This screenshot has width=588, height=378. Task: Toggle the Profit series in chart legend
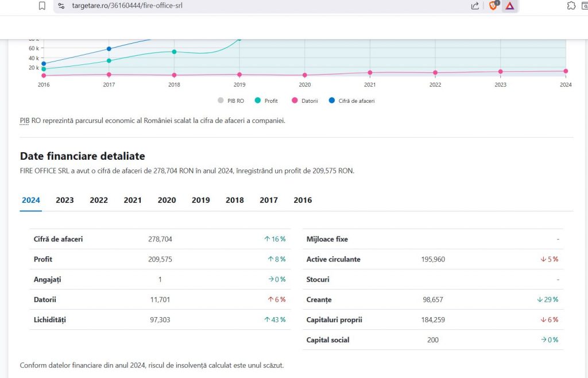pyautogui.click(x=267, y=101)
